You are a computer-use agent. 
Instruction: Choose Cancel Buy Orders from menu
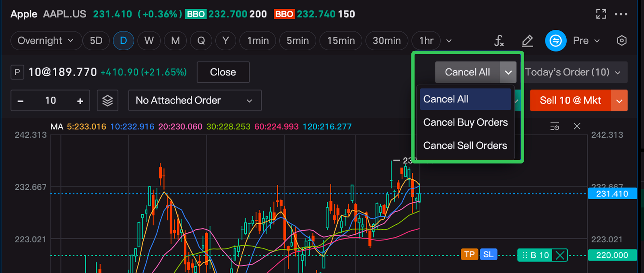[x=465, y=122]
